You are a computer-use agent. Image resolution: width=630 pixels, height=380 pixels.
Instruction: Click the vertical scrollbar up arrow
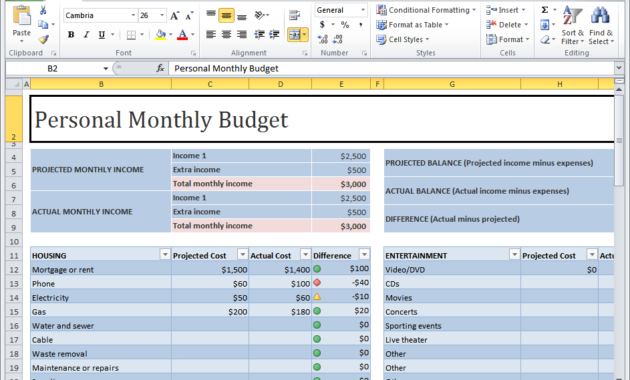point(619,90)
